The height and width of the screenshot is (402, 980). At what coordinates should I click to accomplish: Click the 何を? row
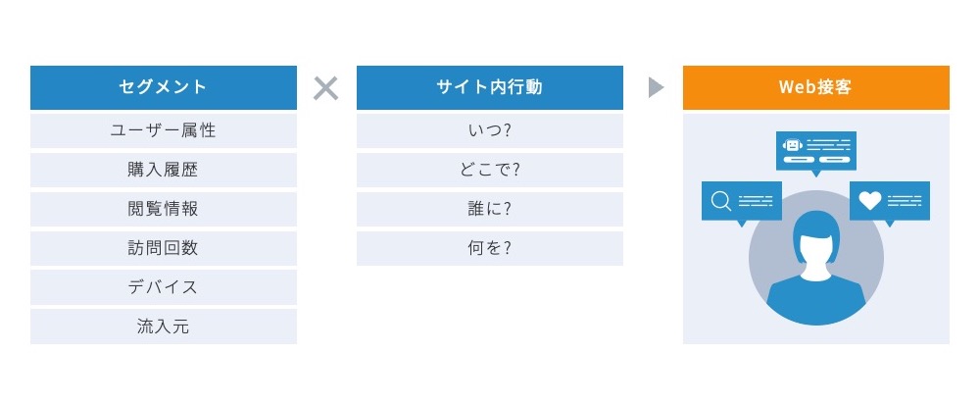coord(489,248)
